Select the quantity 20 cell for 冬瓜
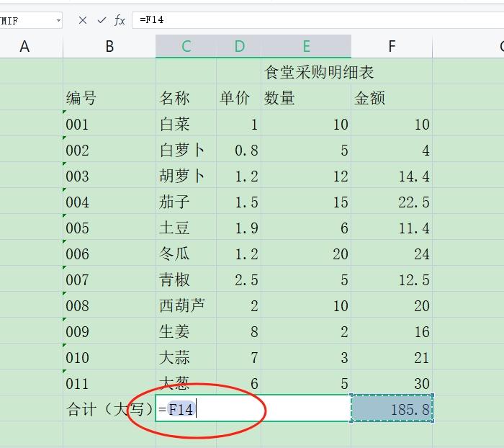504x448 pixels. [306, 254]
